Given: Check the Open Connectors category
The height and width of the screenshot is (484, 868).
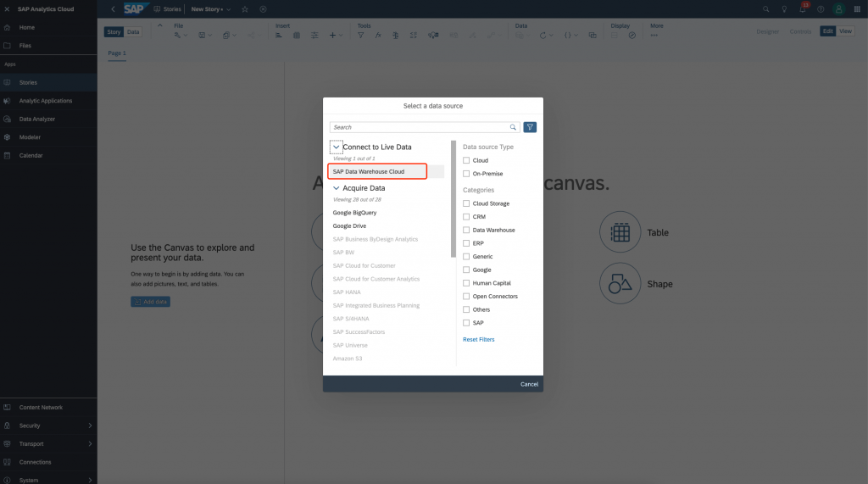Looking at the screenshot, I should click(x=466, y=297).
